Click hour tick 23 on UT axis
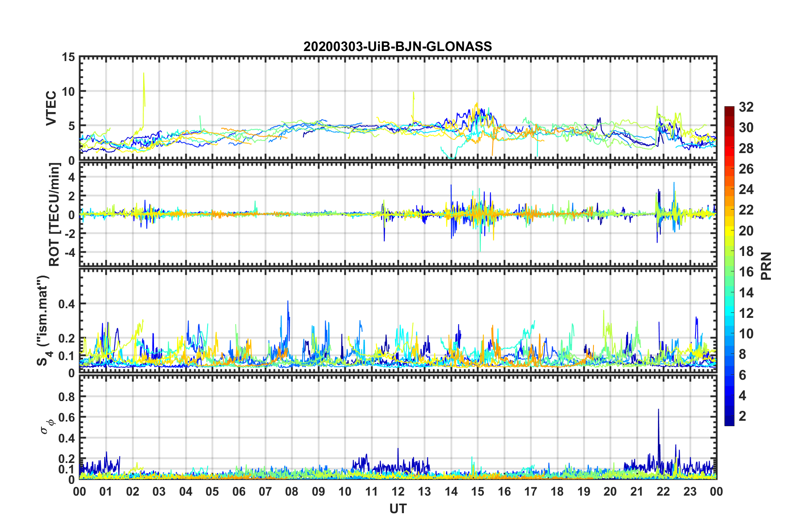Screen dimensions: 796x532 (x=690, y=491)
